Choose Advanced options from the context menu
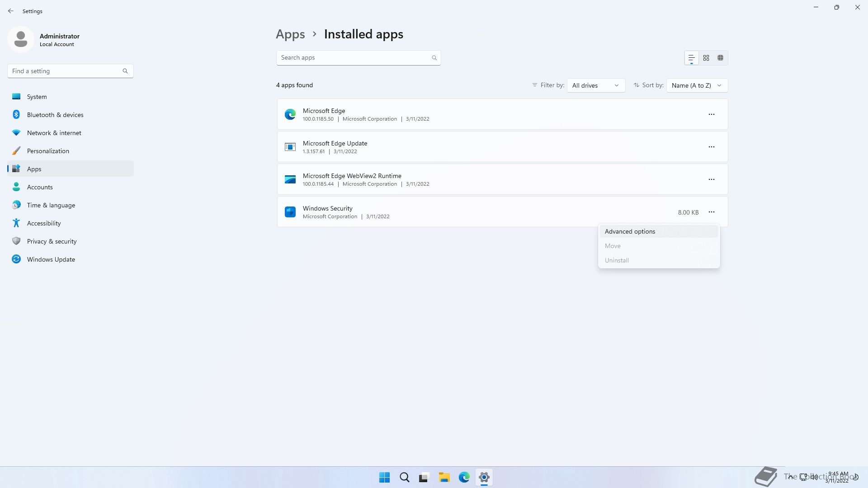The width and height of the screenshot is (868, 488). [x=659, y=231]
